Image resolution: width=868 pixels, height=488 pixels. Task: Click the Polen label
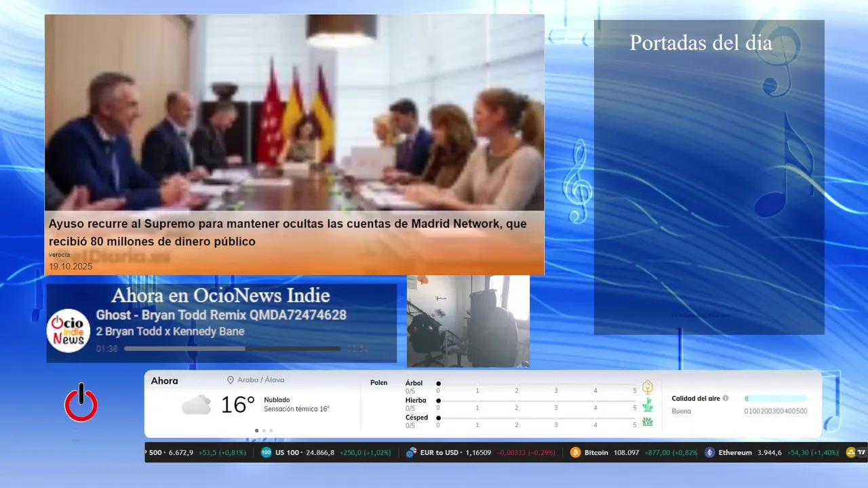coord(379,383)
